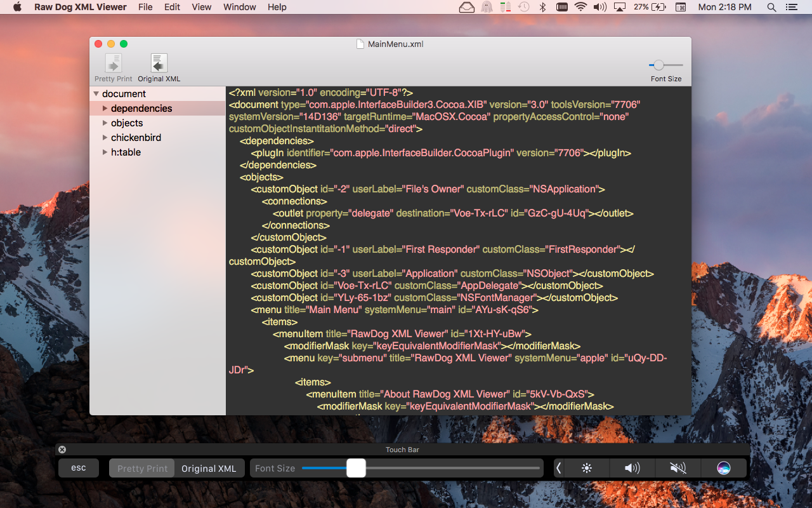Click the Original XML toolbar icon

click(x=159, y=63)
